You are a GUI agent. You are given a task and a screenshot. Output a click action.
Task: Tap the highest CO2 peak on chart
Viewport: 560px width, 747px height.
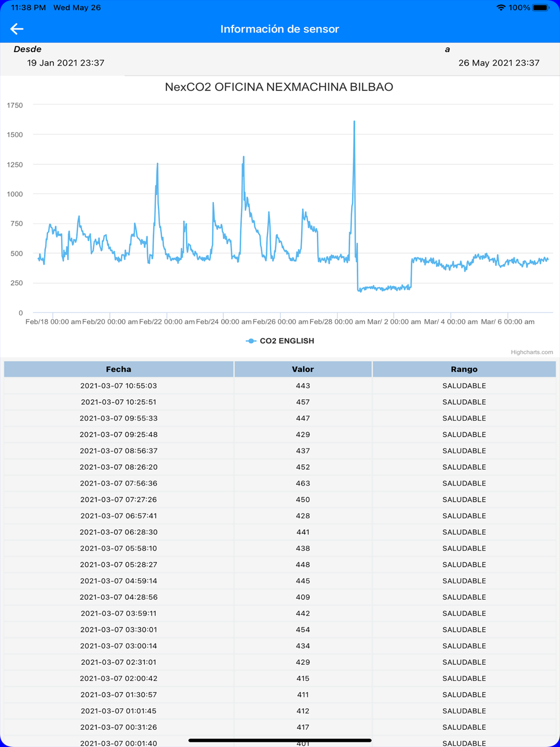pyautogui.click(x=354, y=122)
